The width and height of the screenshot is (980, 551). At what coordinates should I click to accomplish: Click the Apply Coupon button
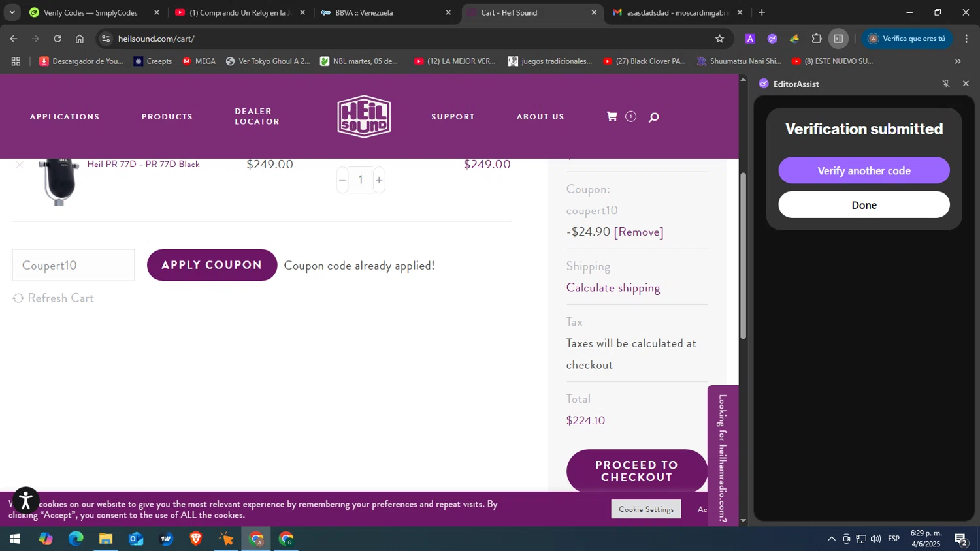coord(212,265)
